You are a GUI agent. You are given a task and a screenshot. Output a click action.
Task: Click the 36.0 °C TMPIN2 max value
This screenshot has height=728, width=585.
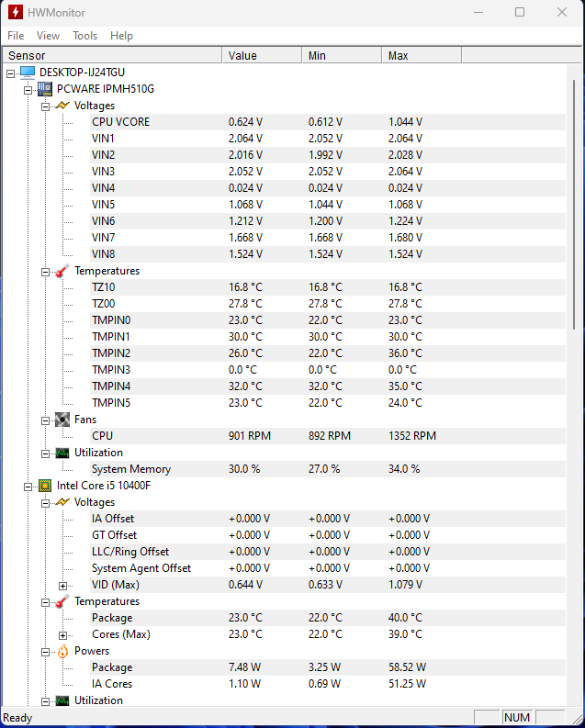405,353
